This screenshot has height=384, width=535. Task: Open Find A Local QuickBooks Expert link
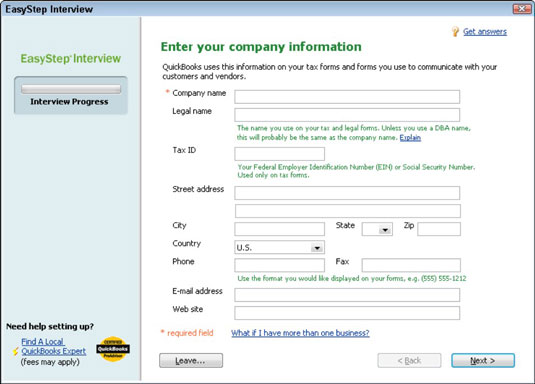54,346
